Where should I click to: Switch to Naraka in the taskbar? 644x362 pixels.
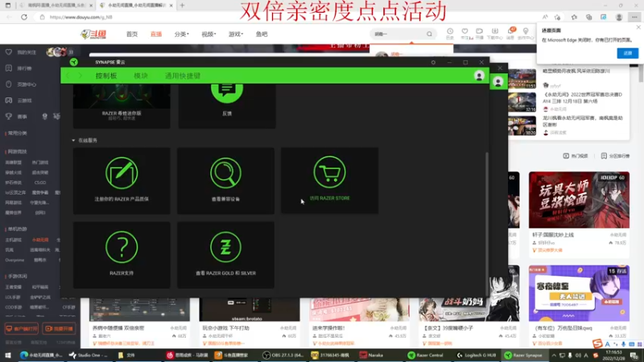tap(371, 356)
